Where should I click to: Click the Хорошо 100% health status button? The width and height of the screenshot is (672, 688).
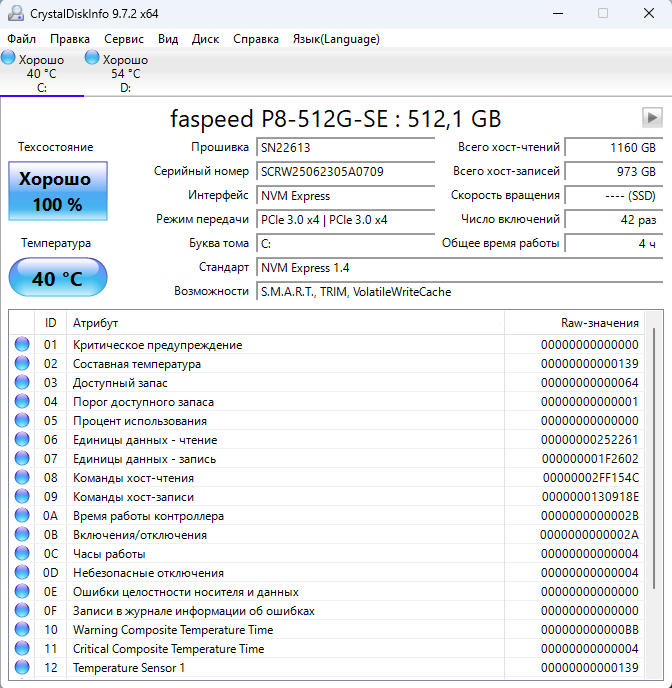coord(57,192)
